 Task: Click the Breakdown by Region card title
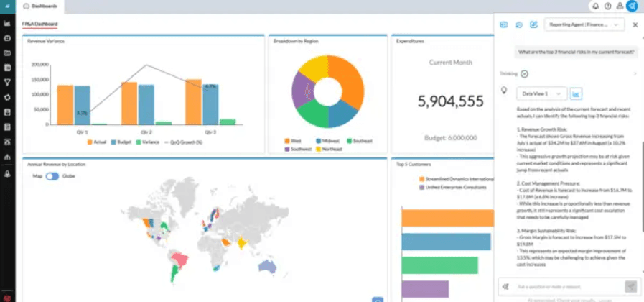[x=296, y=41]
